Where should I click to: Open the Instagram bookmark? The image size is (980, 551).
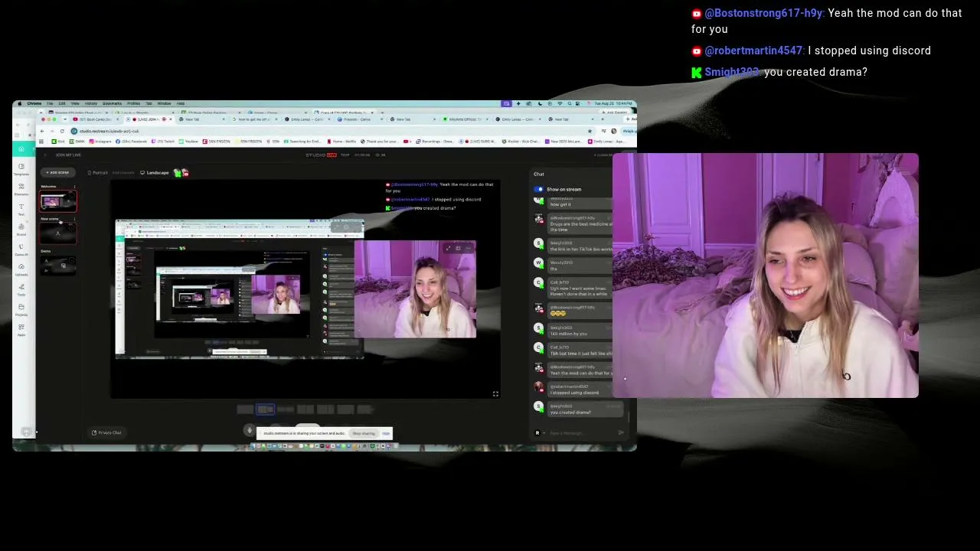100,142
